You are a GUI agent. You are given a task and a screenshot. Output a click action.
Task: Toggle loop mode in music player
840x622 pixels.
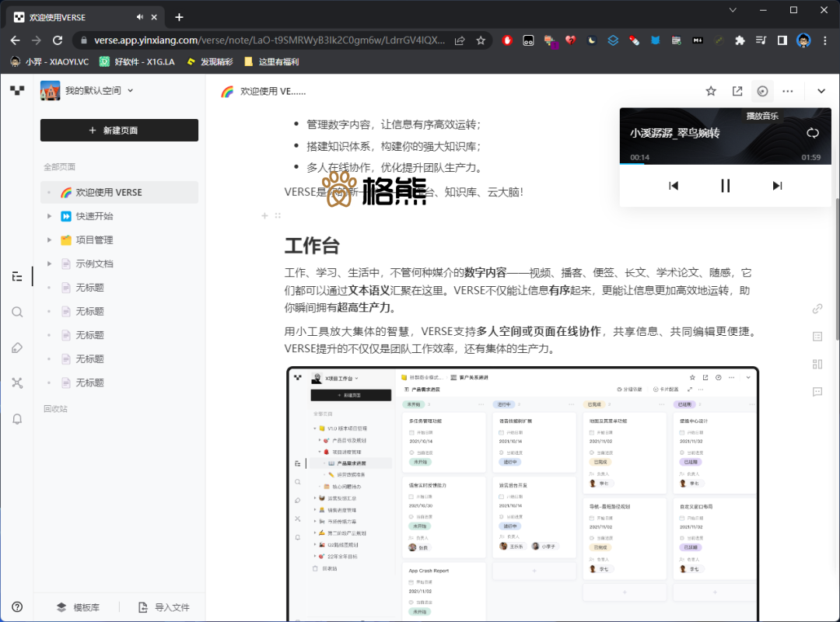813,133
